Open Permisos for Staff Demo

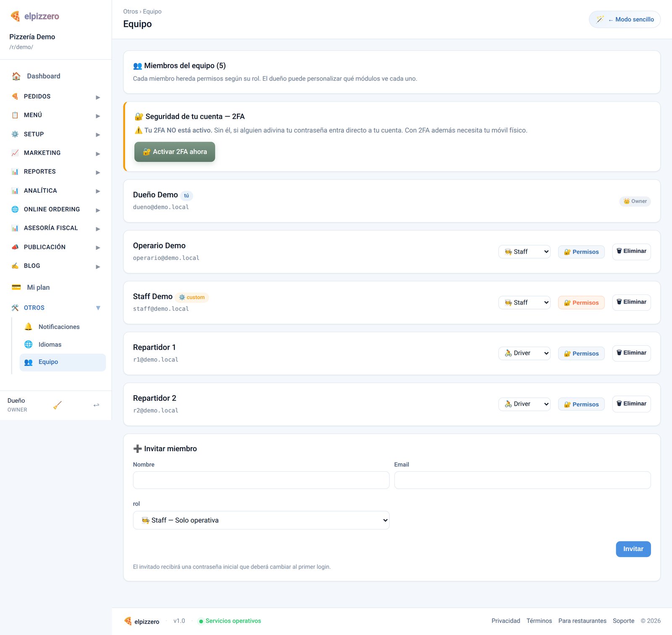pos(581,303)
